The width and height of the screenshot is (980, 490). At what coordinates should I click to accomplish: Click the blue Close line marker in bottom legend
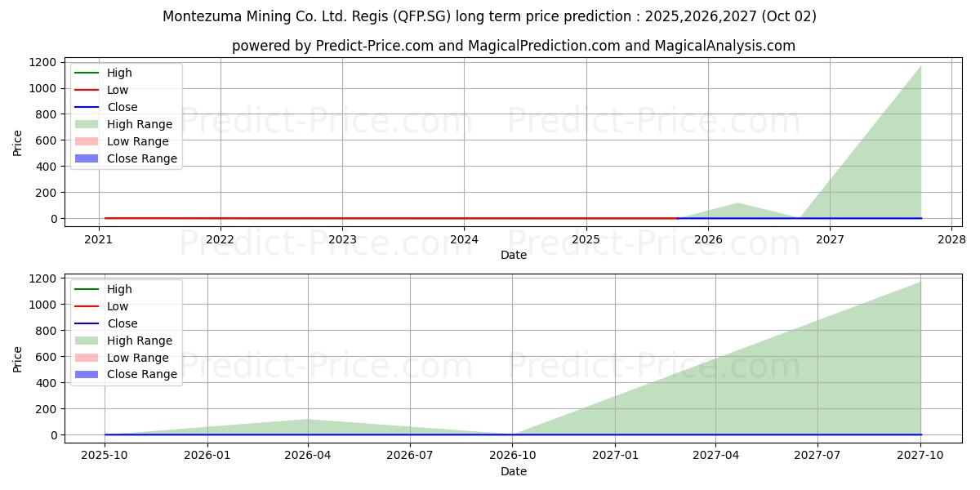pos(86,323)
